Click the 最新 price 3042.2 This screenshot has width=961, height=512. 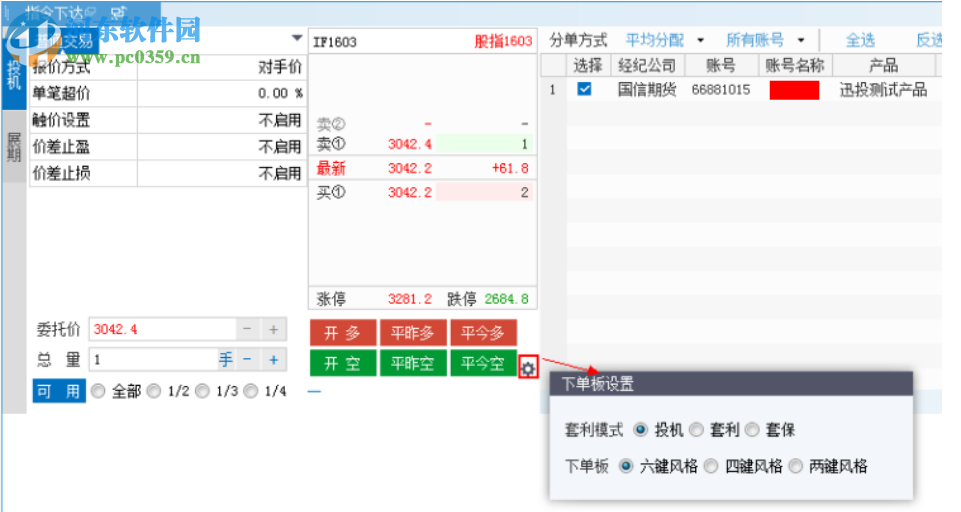pos(409,168)
